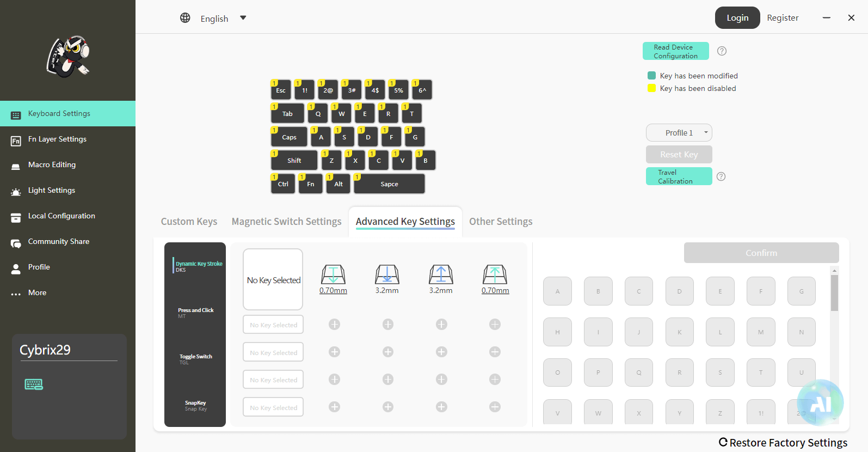Click the restore factory settings icon
The image size is (868, 452).
(723, 442)
